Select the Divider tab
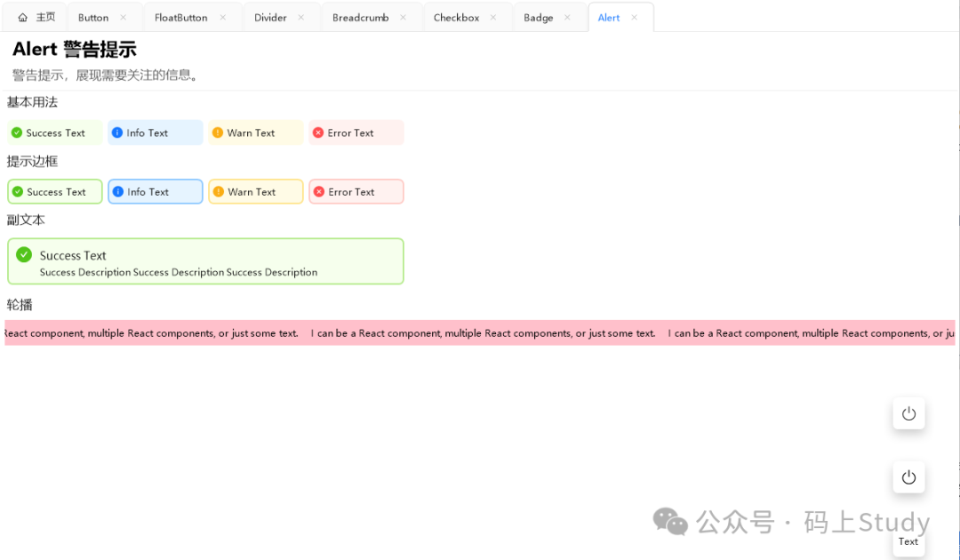This screenshot has height=560, width=960. point(270,18)
